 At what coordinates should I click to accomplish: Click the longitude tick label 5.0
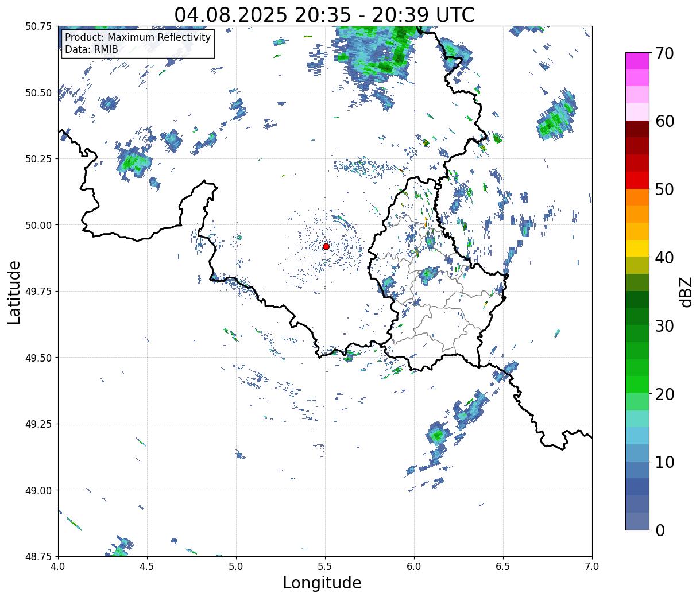point(236,567)
